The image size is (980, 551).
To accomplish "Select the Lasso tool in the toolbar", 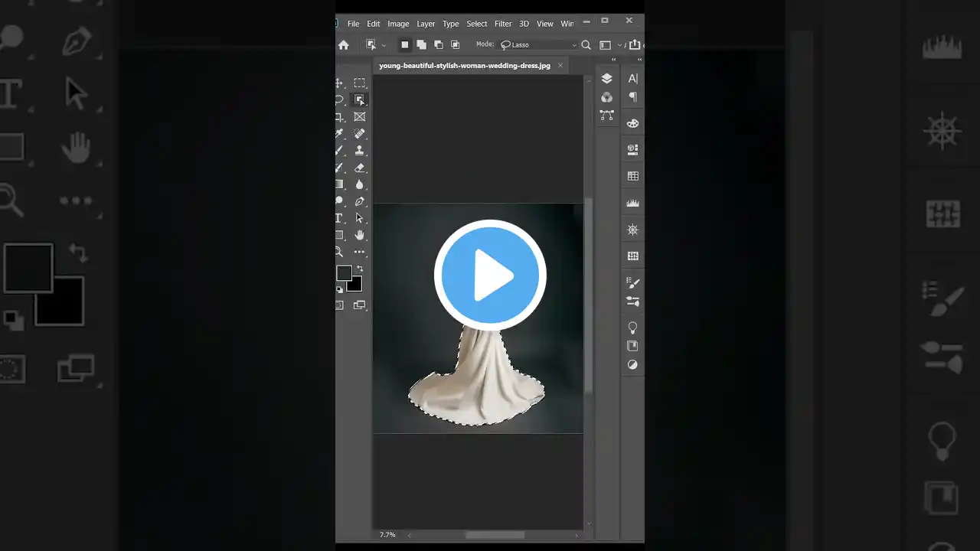I will (339, 99).
